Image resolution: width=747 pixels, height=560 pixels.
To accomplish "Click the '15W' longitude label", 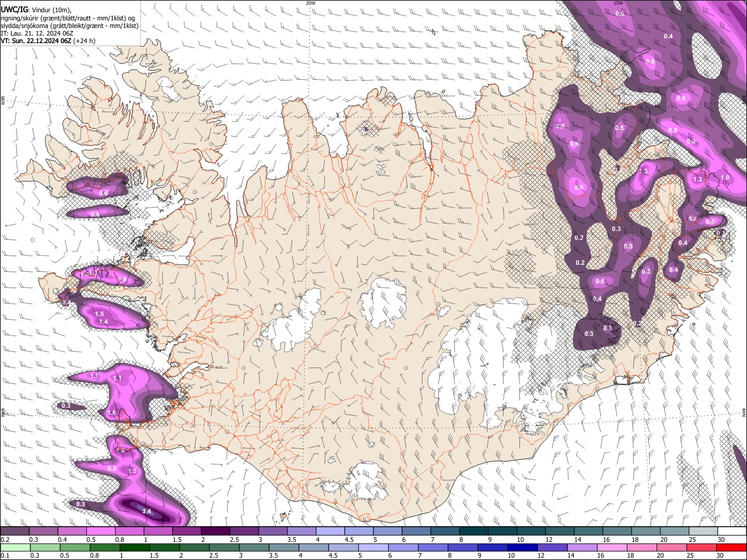I will point(618,3).
